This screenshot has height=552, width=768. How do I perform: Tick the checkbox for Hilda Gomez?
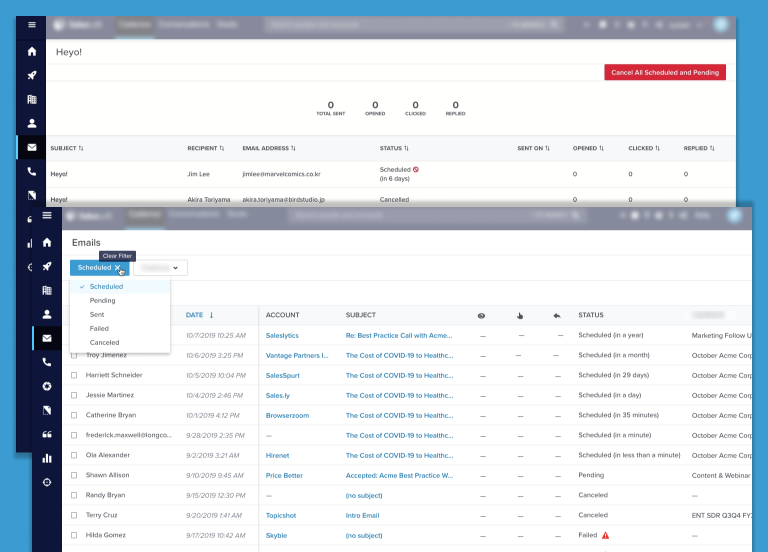point(74,535)
